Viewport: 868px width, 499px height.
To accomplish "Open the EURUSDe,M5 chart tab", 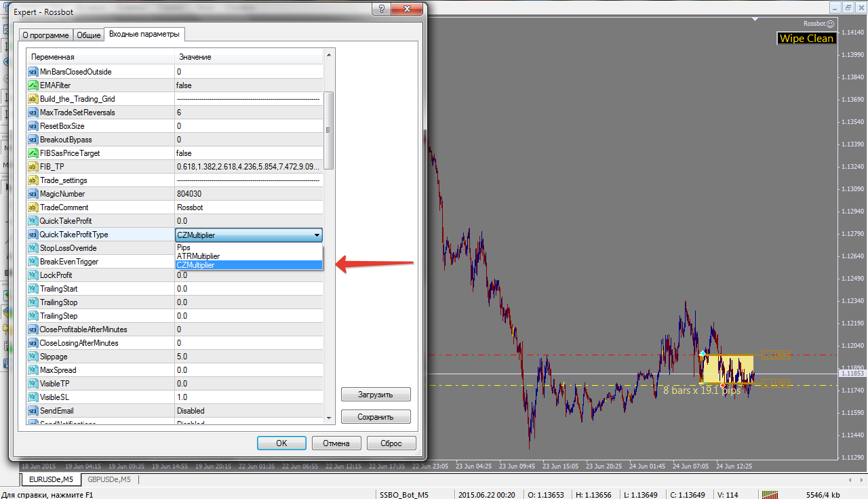I will pyautogui.click(x=51, y=479).
